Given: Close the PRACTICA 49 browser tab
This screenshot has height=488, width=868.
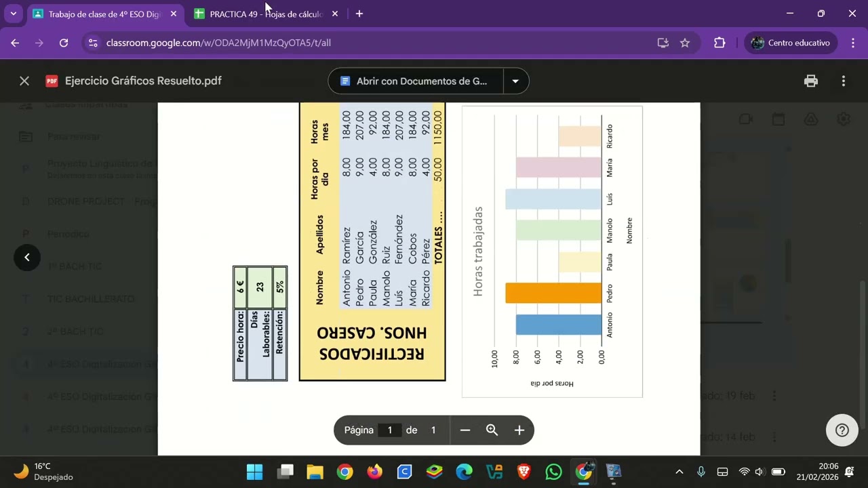Looking at the screenshot, I should [334, 14].
